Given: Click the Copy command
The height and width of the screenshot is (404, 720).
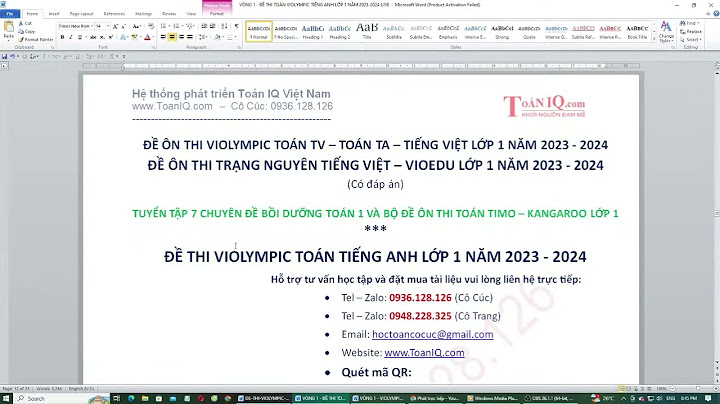Looking at the screenshot, I should tap(26, 31).
